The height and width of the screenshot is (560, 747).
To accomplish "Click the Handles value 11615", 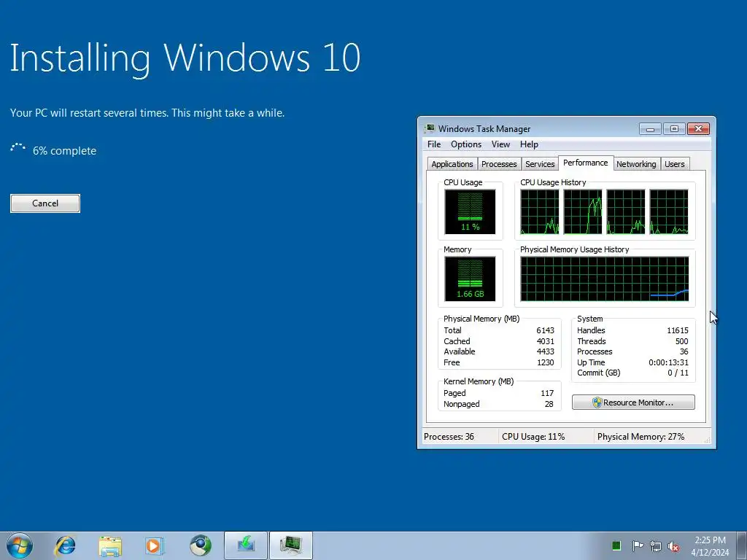I will pos(678,330).
